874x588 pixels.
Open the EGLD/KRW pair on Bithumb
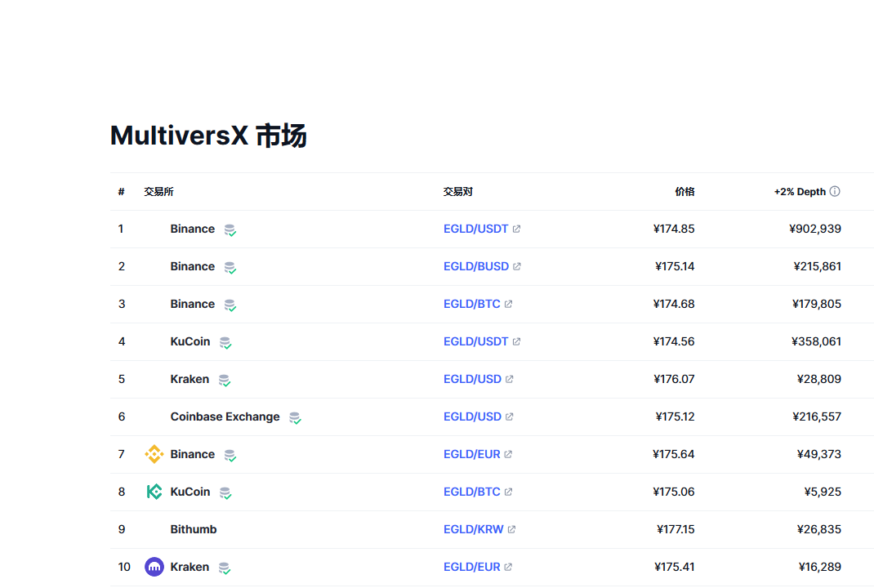[x=473, y=529]
